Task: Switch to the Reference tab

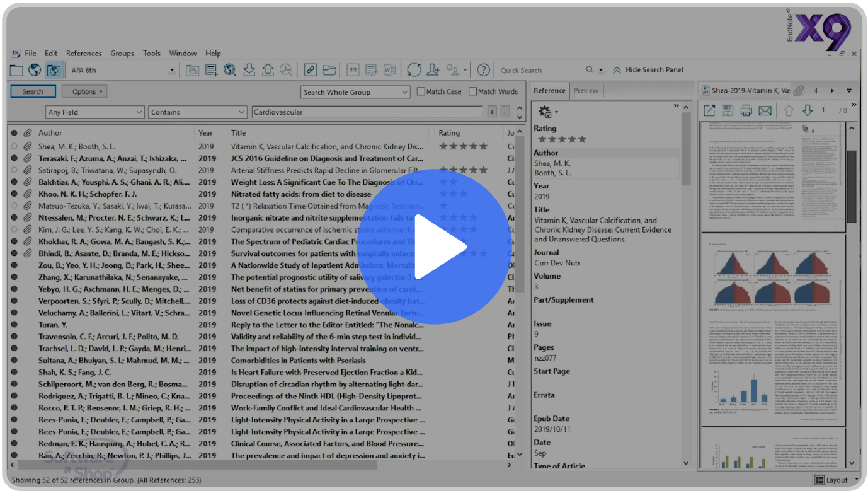Action: tap(549, 91)
